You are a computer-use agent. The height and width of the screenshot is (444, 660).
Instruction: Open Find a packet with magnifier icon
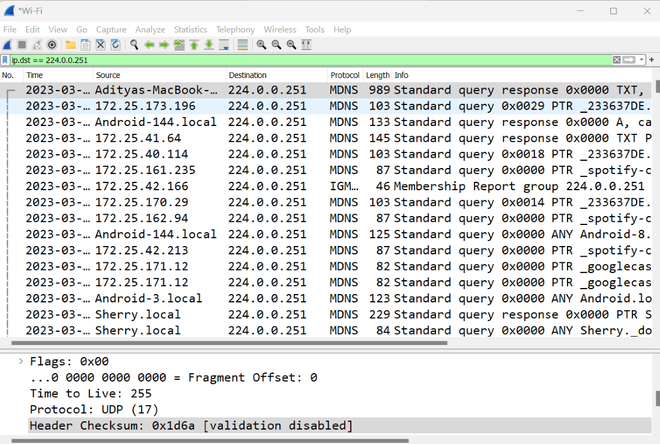point(134,45)
